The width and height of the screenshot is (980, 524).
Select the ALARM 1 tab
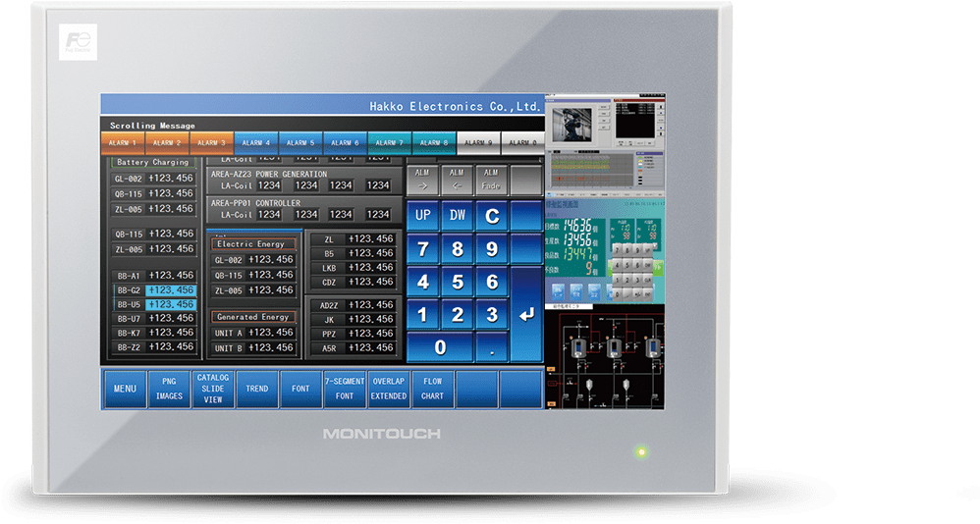tap(123, 143)
